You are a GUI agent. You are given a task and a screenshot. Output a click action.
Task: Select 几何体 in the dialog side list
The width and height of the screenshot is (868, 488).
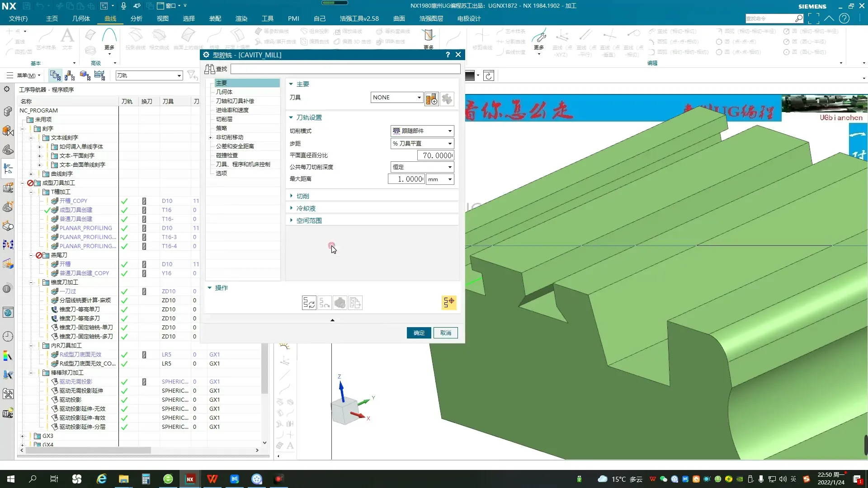point(224,92)
